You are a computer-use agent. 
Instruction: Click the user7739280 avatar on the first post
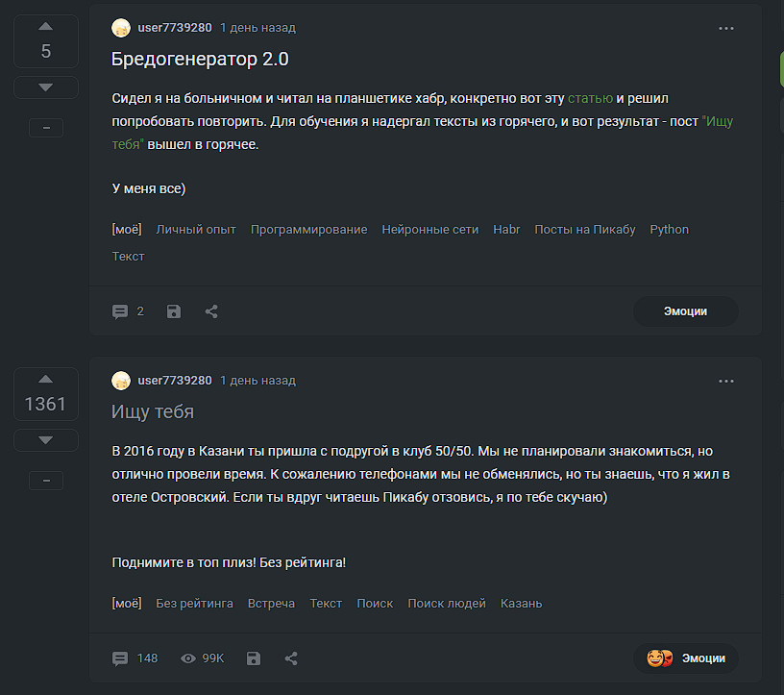coord(121,28)
